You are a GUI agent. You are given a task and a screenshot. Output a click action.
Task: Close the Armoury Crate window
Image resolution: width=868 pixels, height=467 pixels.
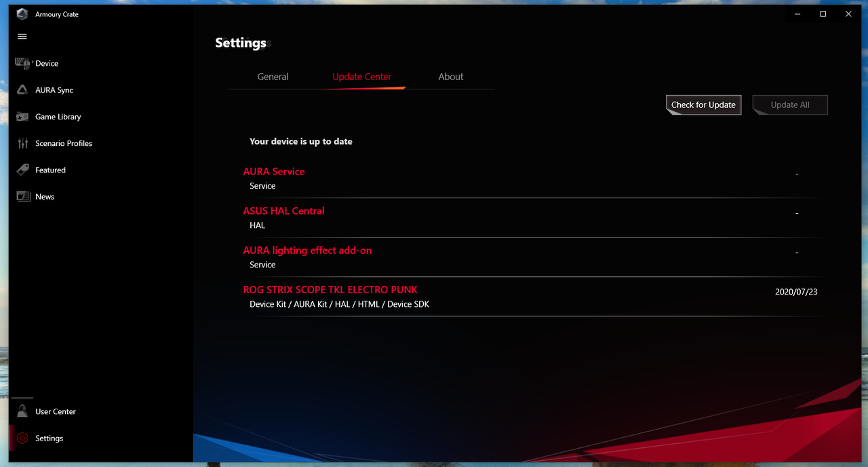click(x=849, y=14)
